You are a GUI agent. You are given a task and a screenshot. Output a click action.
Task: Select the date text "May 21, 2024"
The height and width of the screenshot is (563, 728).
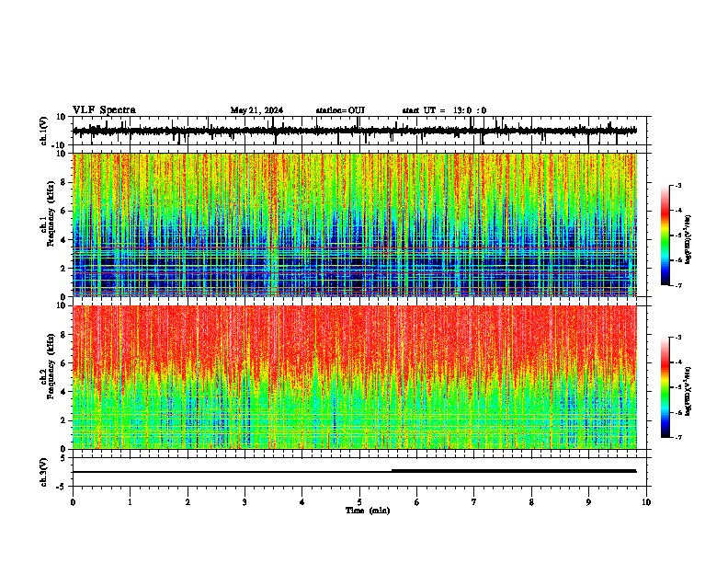coord(256,110)
